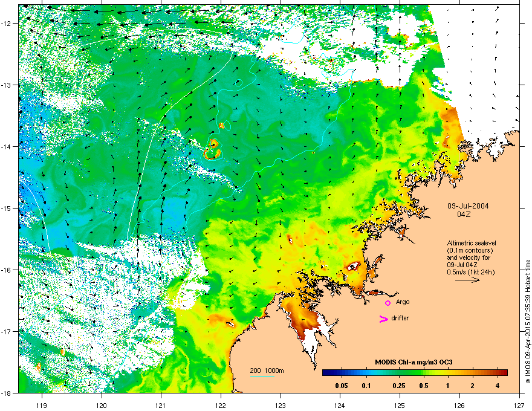This screenshot has width=532, height=411.
Task: Click the black velocity scale arrow in legend
Action: pyautogui.click(x=467, y=280)
